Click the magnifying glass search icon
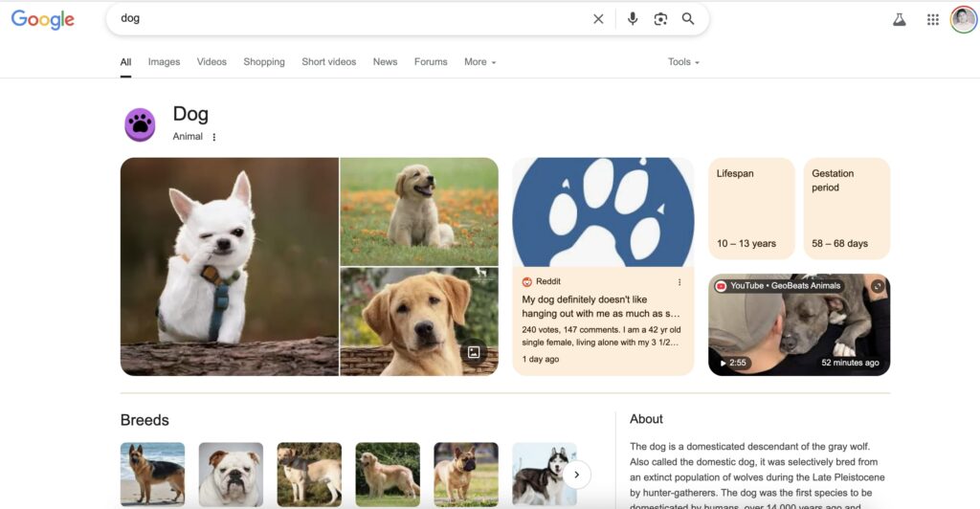This screenshot has width=980, height=509. [688, 19]
